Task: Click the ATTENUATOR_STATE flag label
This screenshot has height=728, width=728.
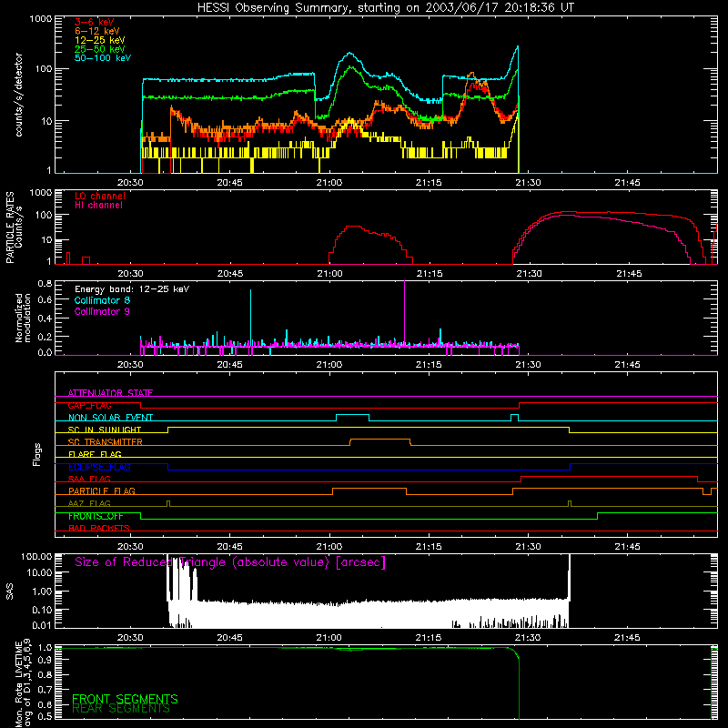Action: coord(110,393)
